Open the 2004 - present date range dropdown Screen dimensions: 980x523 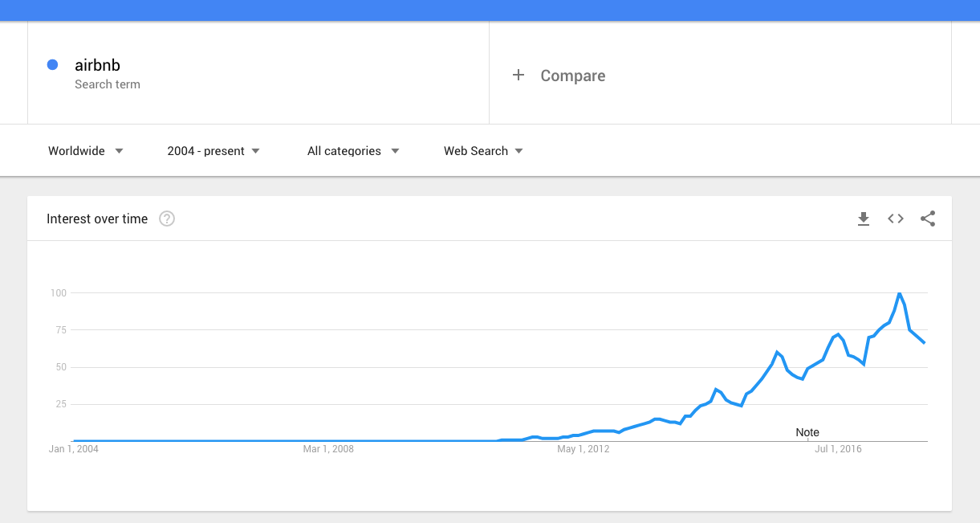pos(213,151)
